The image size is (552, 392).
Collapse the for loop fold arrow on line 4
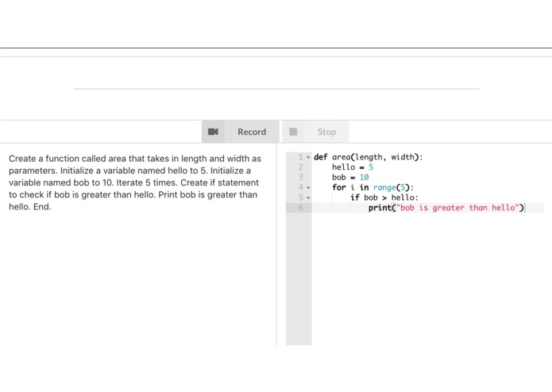pyautogui.click(x=308, y=188)
